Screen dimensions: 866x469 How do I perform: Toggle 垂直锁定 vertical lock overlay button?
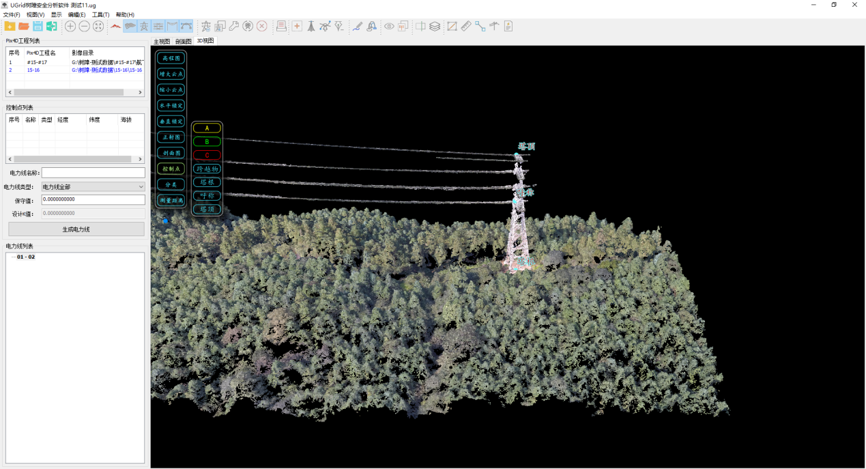pyautogui.click(x=171, y=122)
